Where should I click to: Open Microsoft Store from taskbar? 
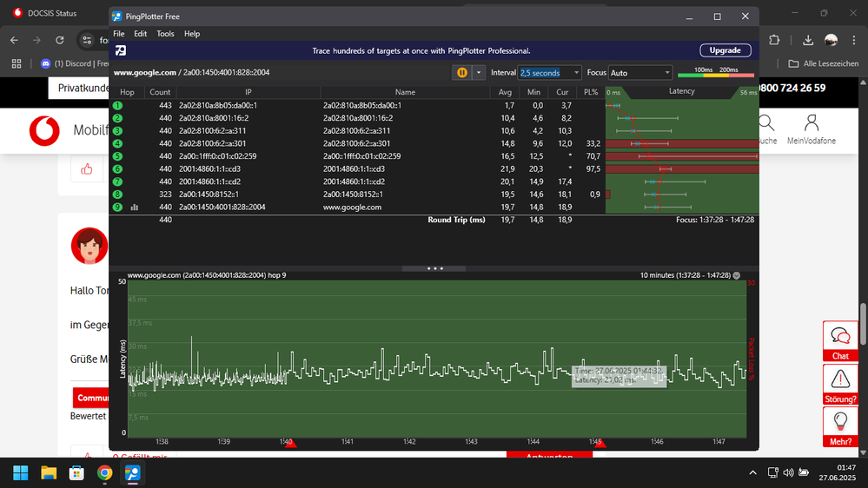[76, 473]
